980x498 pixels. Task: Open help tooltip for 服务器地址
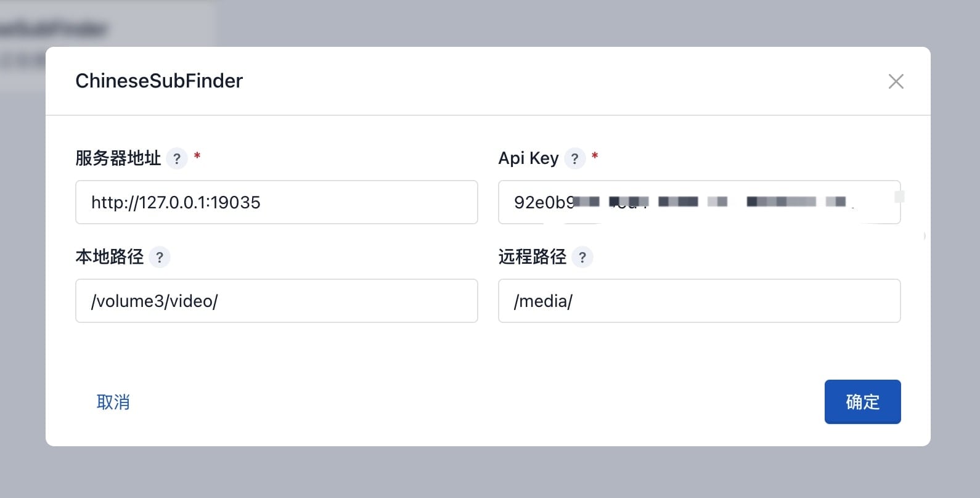point(177,159)
